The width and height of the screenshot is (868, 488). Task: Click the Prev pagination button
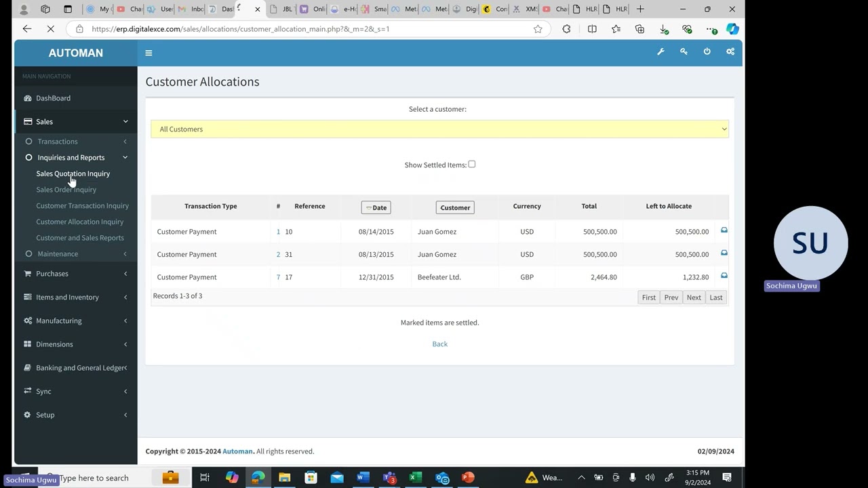[671, 297]
